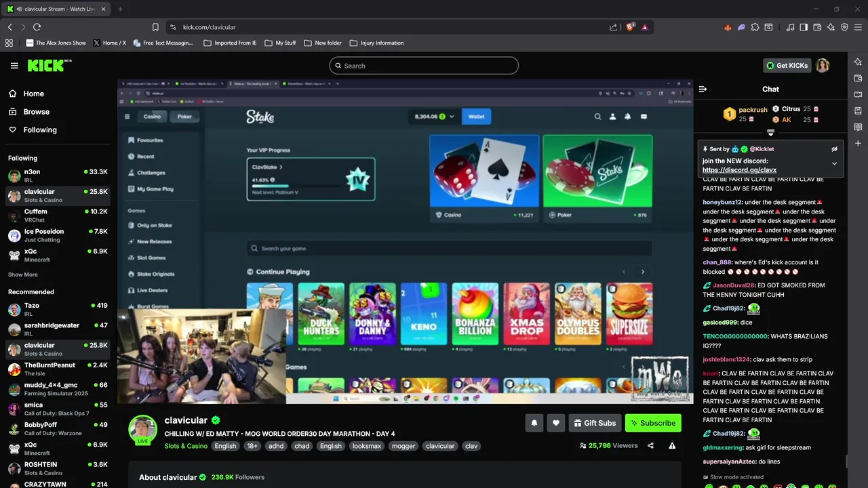Viewport: 868px width, 488px height.
Task: Open the music note media control icon
Action: (790, 27)
